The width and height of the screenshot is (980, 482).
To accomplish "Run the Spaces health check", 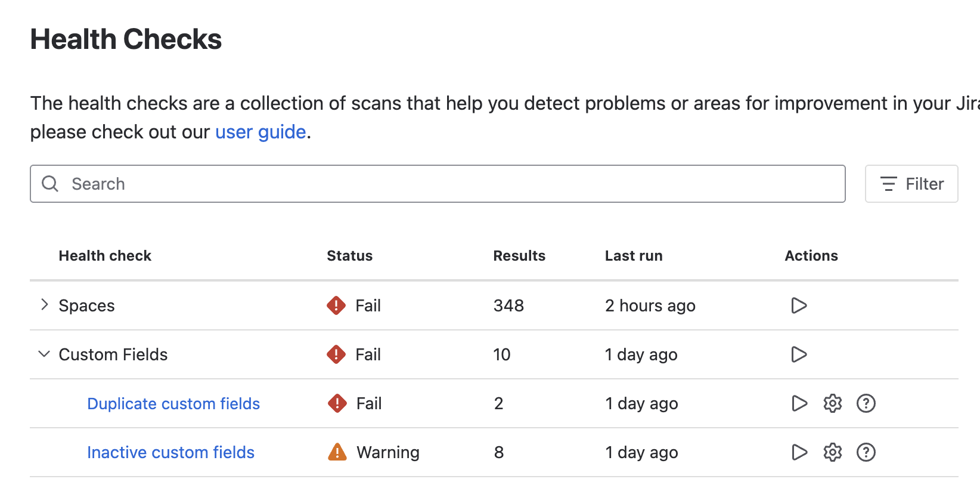I will coord(799,305).
